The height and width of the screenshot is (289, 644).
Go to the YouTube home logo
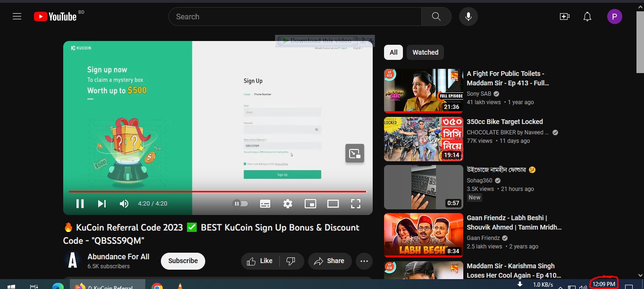tap(55, 17)
